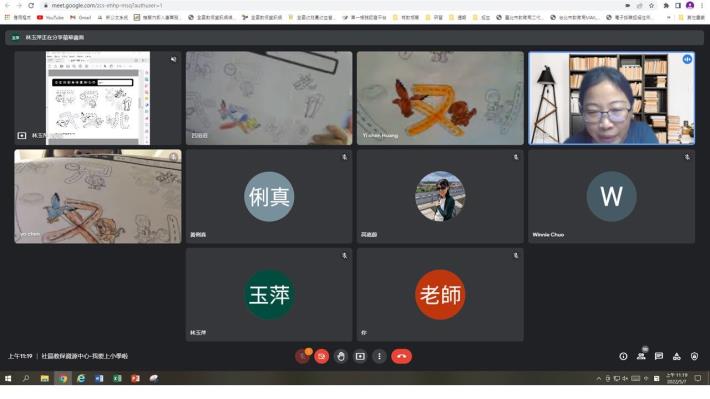
Task: Open the Chrome profile avatar
Action: tap(690, 5)
